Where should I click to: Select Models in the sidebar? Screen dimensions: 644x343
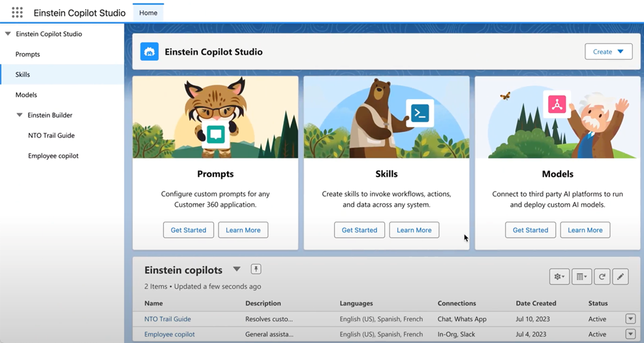(x=26, y=95)
